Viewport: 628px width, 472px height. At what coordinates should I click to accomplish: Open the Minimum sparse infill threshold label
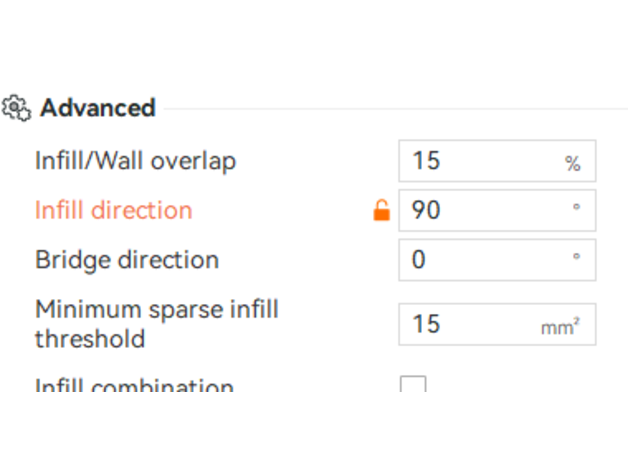coord(156,323)
